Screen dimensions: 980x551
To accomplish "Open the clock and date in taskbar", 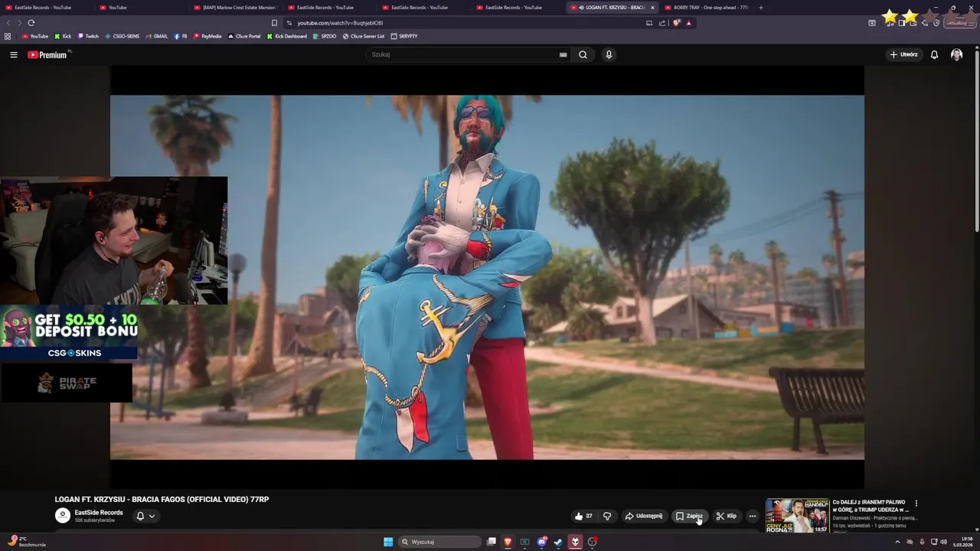I will 962,542.
